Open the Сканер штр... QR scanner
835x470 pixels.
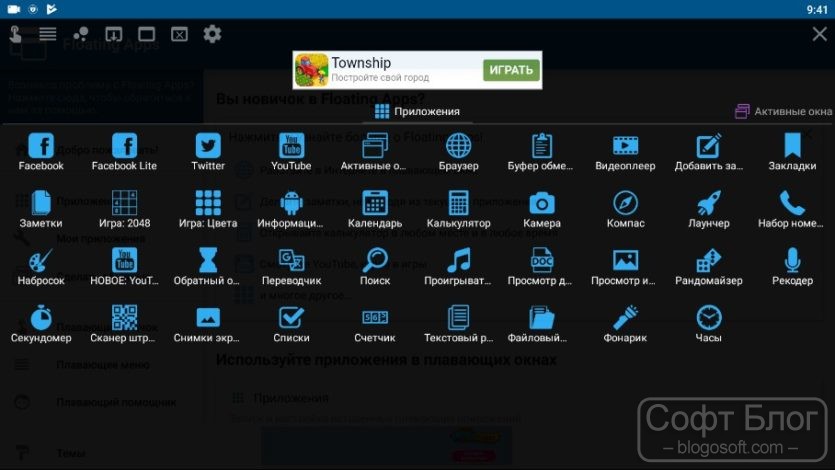click(124, 324)
